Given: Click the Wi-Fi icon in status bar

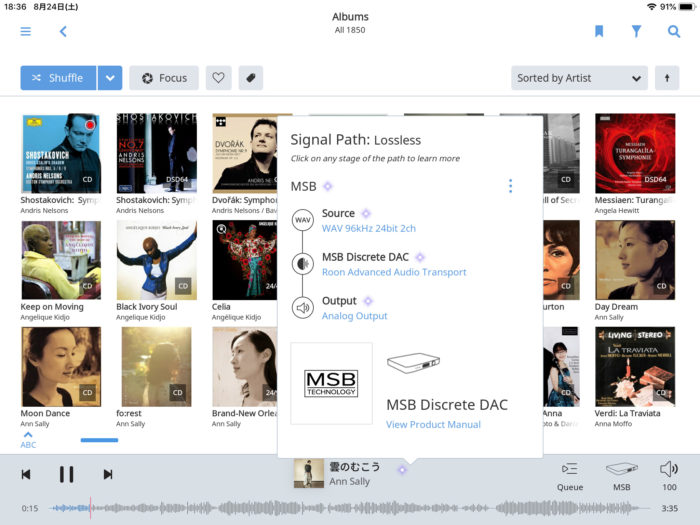Looking at the screenshot, I should [652, 7].
